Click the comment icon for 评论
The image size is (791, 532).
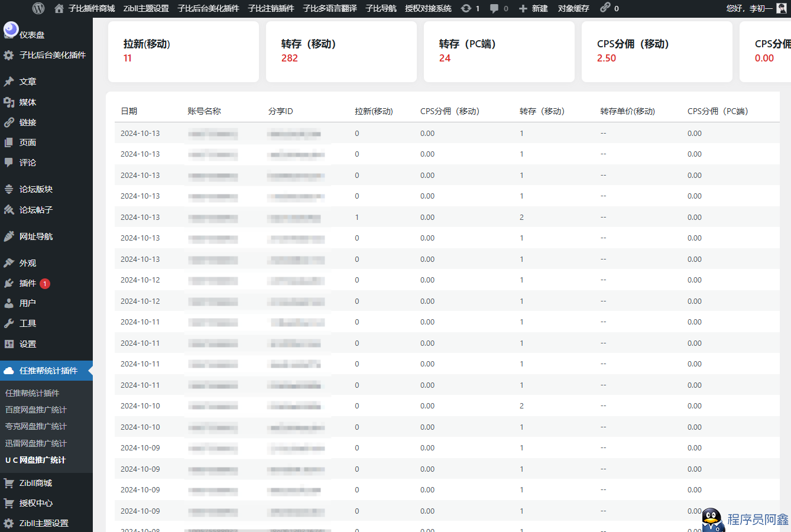(9, 163)
